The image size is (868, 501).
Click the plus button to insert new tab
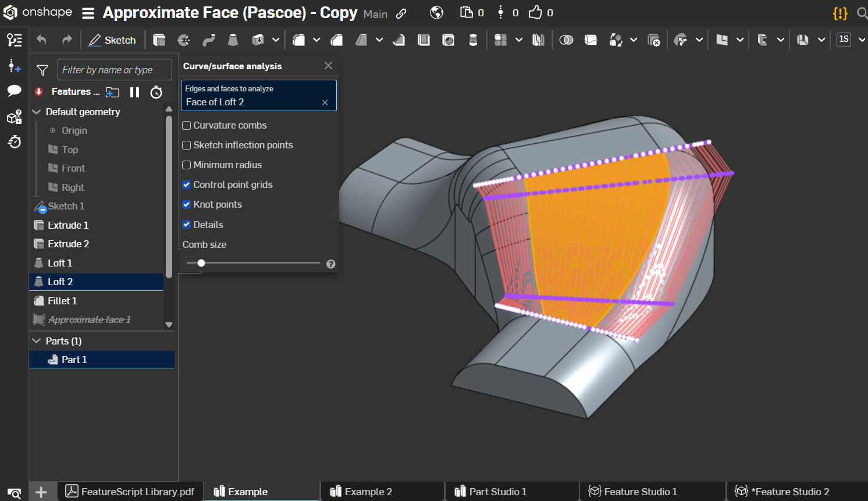41,492
